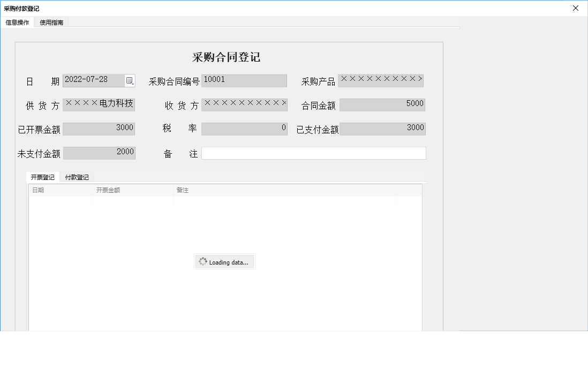Select the 已开票金额 field showing 3000
The height and width of the screenshot is (368, 588).
(x=99, y=129)
